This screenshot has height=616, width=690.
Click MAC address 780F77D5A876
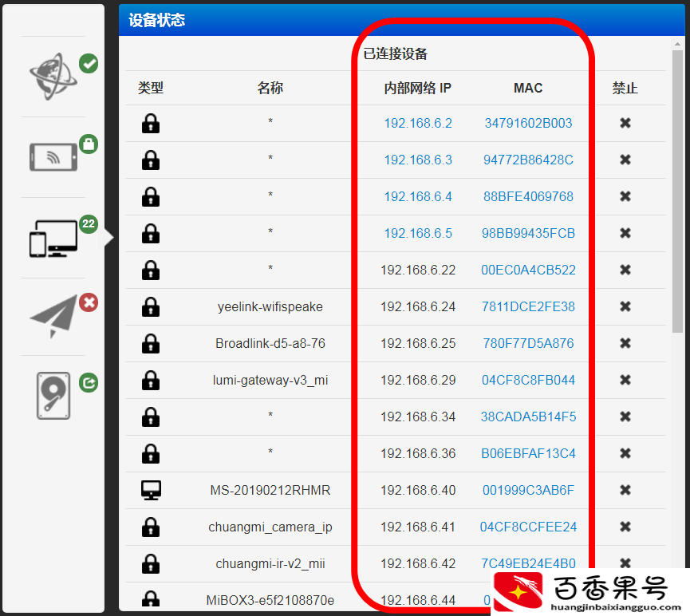click(x=528, y=343)
